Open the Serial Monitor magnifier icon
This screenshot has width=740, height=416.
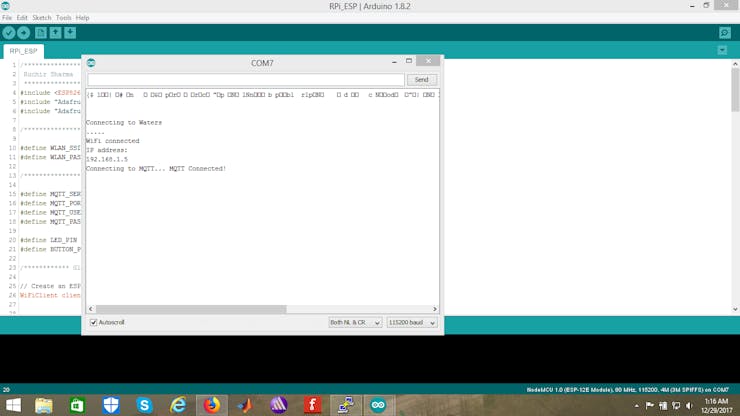point(725,33)
